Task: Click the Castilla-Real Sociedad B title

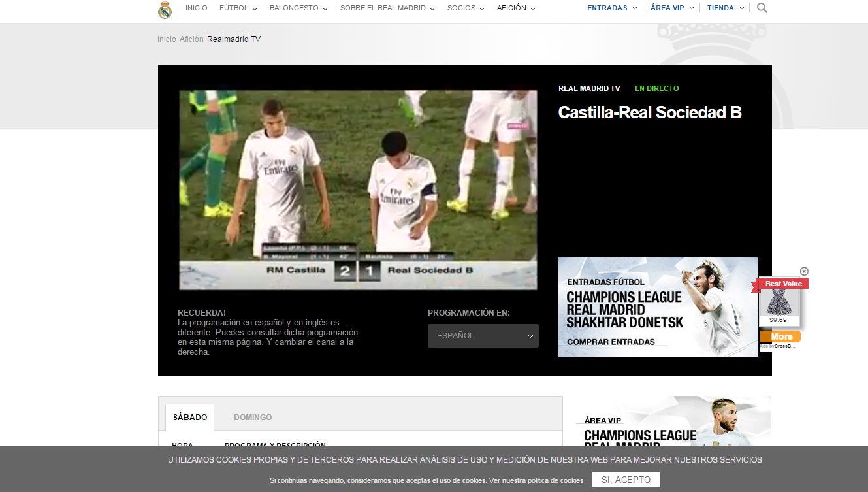Action: (x=650, y=112)
